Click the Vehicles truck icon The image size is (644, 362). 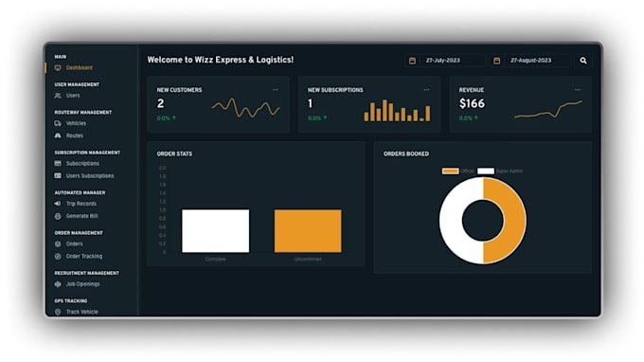coord(58,123)
